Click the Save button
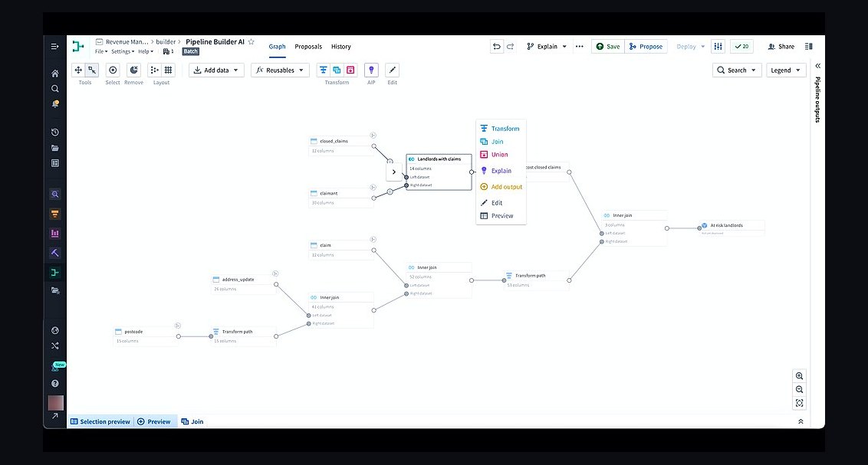The width and height of the screenshot is (868, 465). point(608,47)
